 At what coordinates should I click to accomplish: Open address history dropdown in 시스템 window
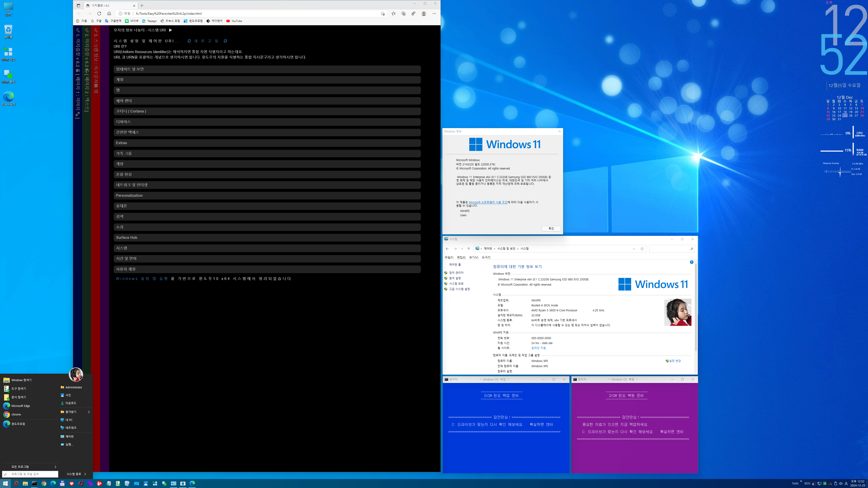[633, 249]
